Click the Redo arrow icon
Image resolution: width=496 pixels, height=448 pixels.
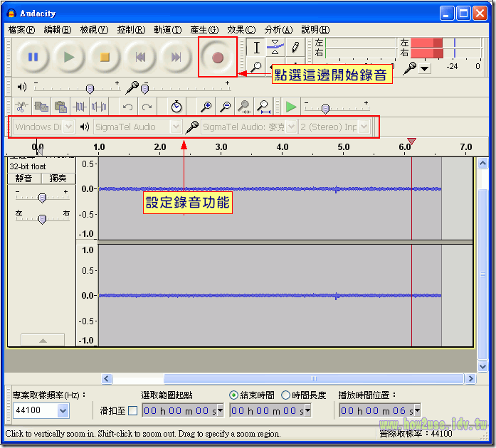point(147,107)
